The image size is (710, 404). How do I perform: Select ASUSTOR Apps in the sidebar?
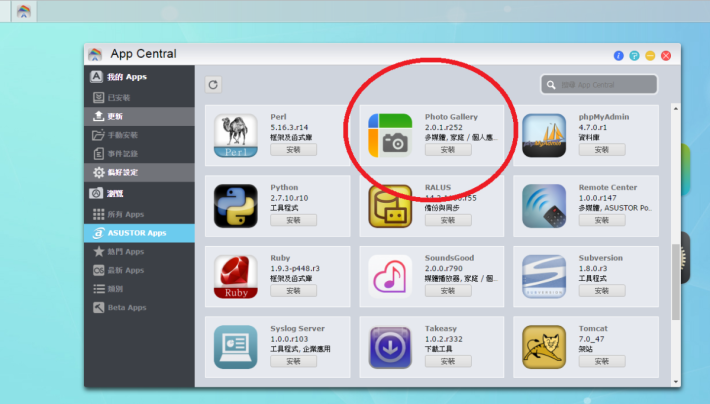tap(139, 233)
